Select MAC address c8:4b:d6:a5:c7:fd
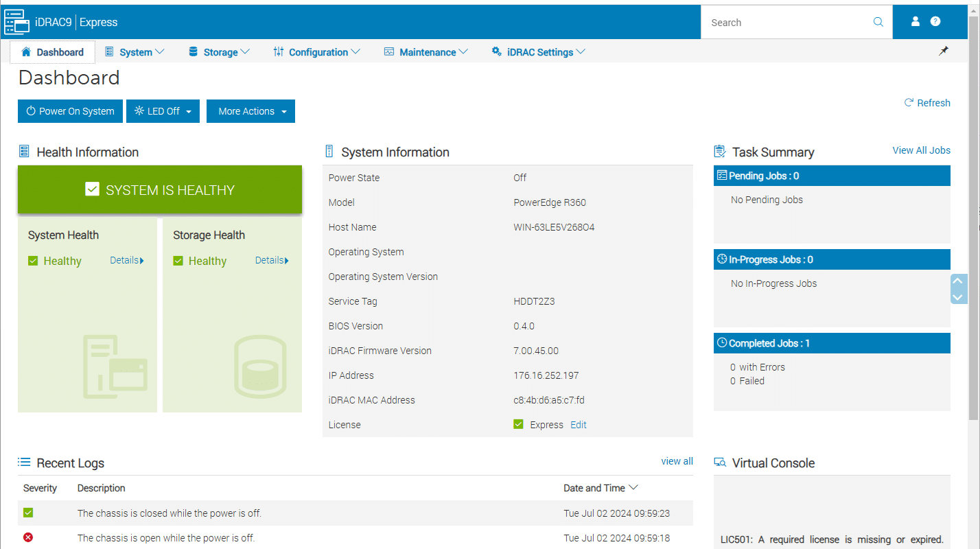 [549, 400]
